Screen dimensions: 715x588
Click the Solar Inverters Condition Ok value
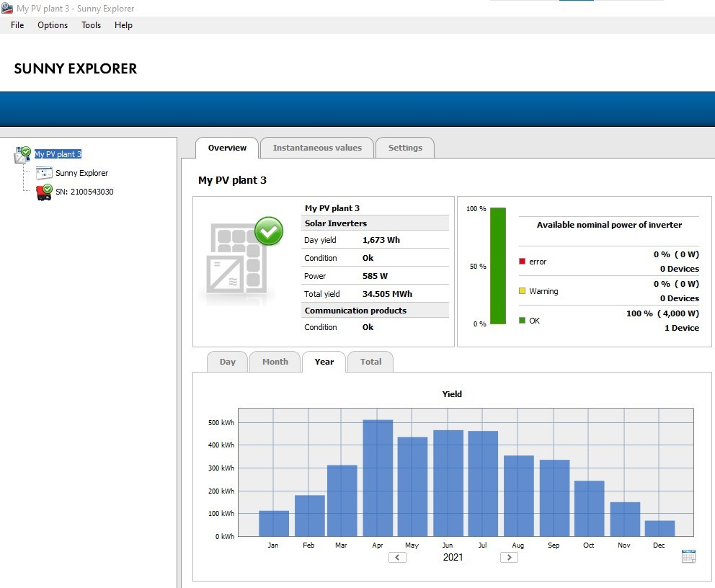pos(368,258)
